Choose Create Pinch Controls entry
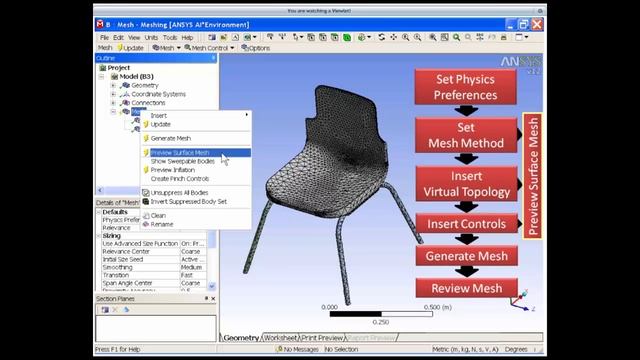 [196, 179]
